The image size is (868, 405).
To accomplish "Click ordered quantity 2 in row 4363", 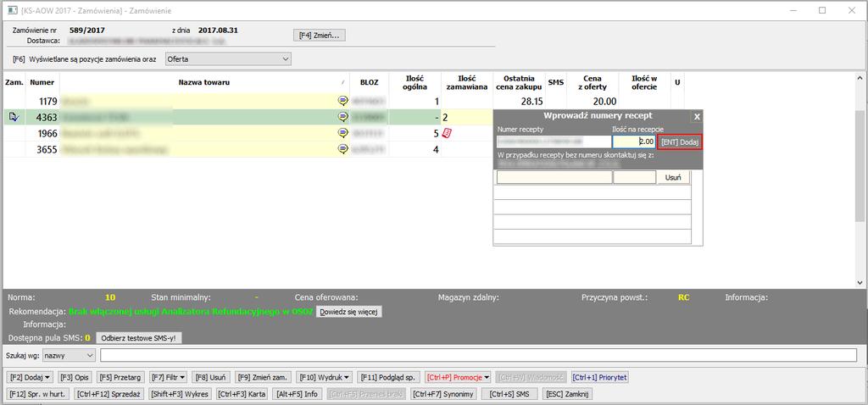I will click(467, 117).
